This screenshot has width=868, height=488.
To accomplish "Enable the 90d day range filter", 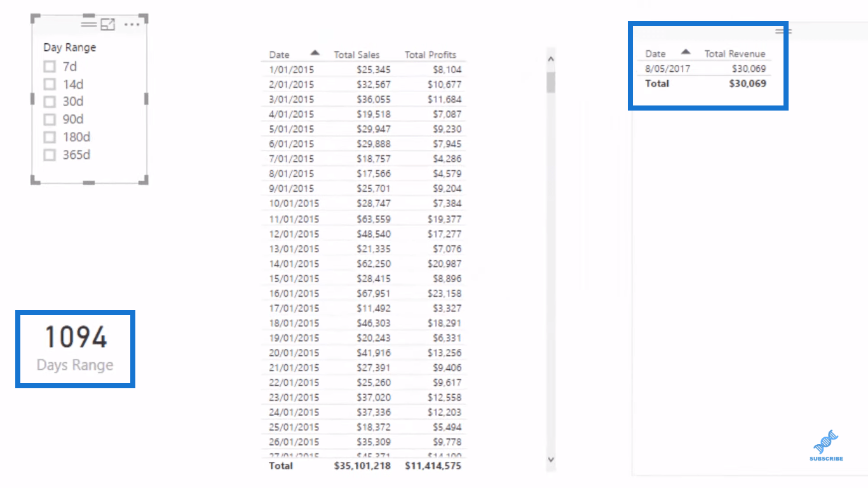I will 50,119.
